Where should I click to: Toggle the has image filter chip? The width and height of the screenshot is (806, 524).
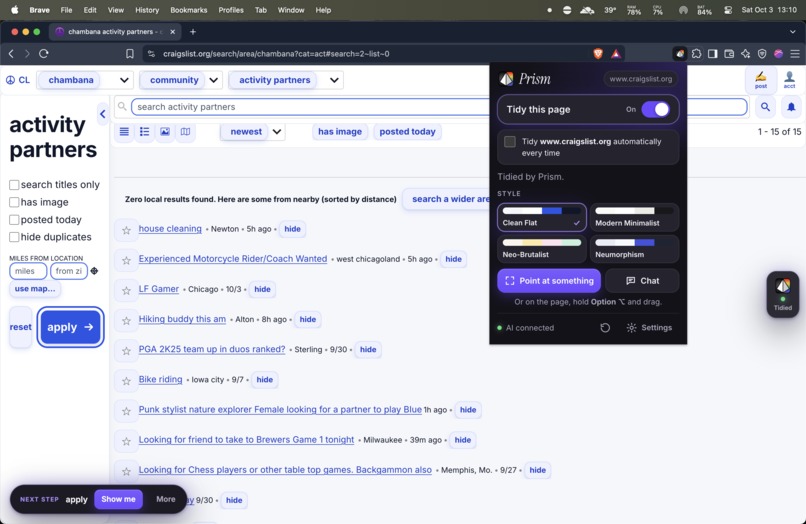coord(340,132)
